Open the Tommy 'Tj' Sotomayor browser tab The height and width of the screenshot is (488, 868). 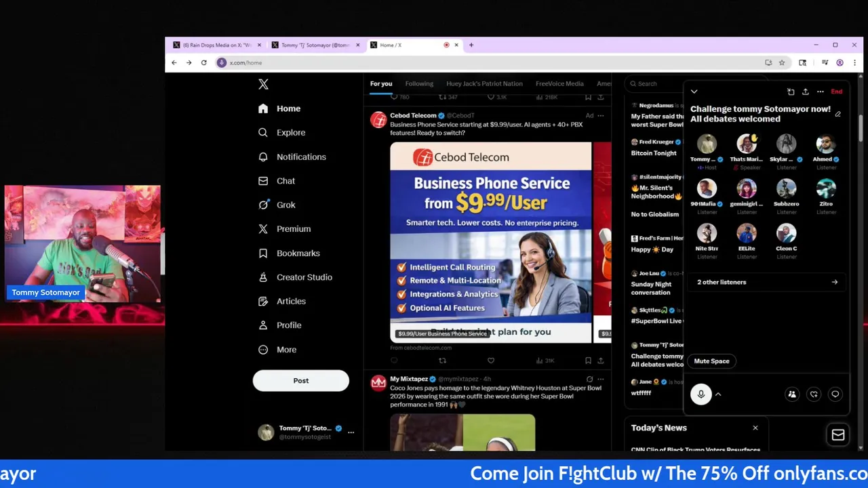pyautogui.click(x=315, y=45)
